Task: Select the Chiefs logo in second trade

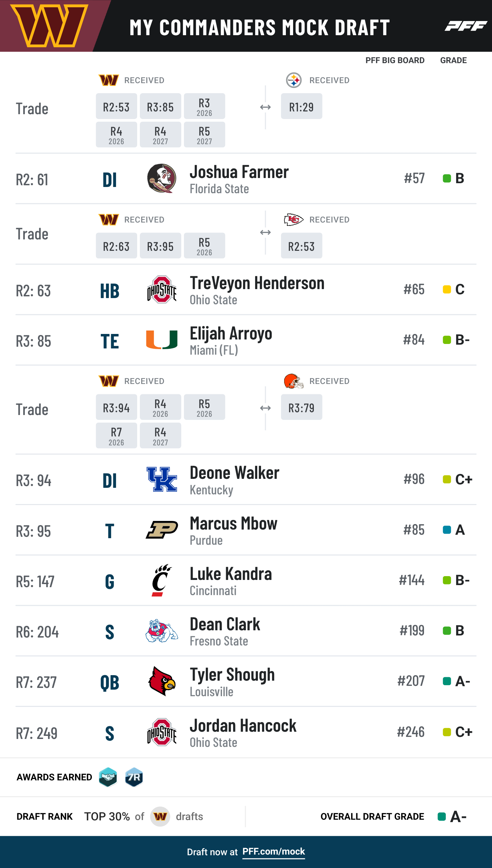Action: click(293, 219)
